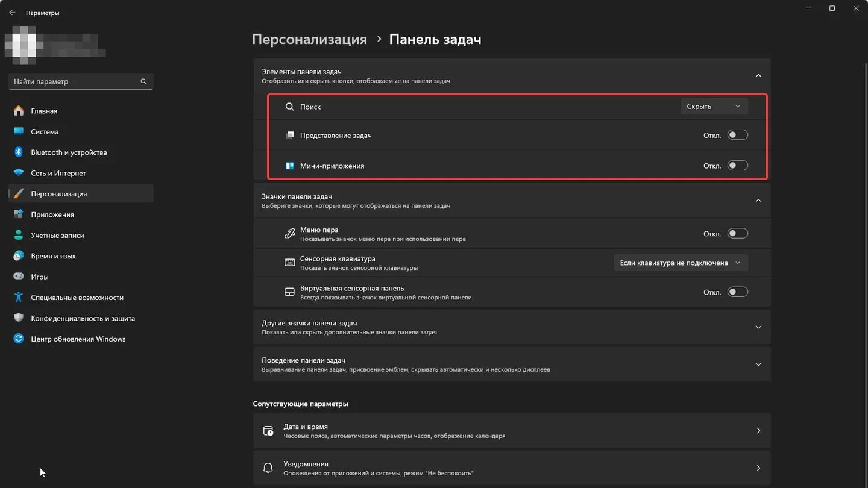Viewport: 868px width, 488px height.
Task: Open the Поиск dropdown set to Скрыть
Action: (714, 106)
